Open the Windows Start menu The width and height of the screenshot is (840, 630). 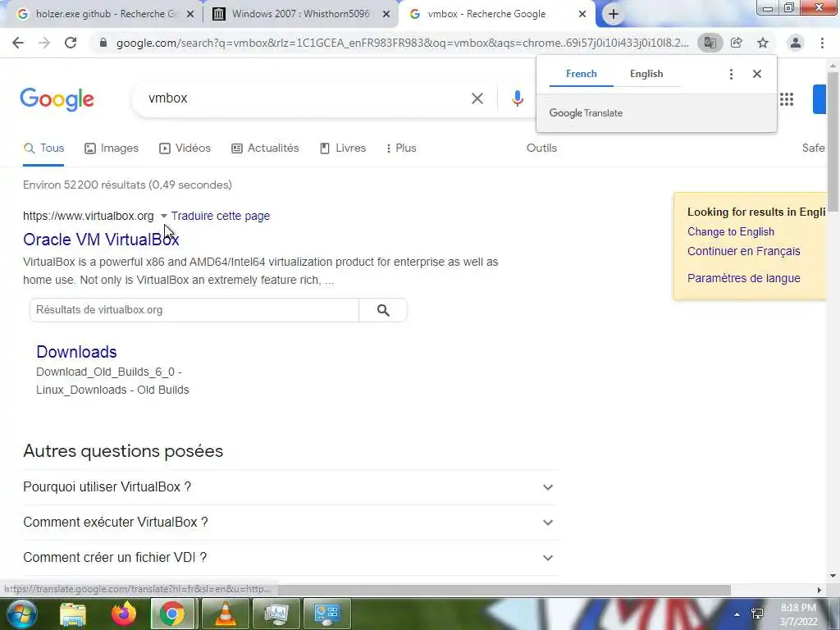coord(21,614)
